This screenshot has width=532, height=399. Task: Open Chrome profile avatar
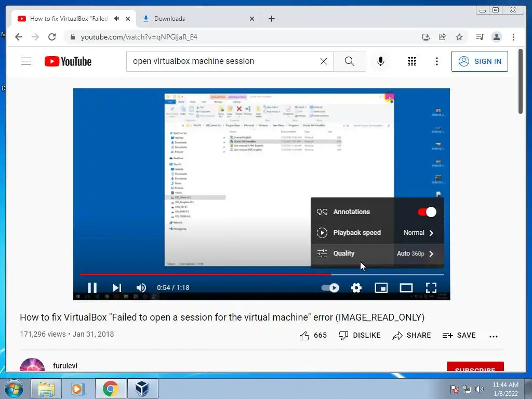pyautogui.click(x=496, y=37)
